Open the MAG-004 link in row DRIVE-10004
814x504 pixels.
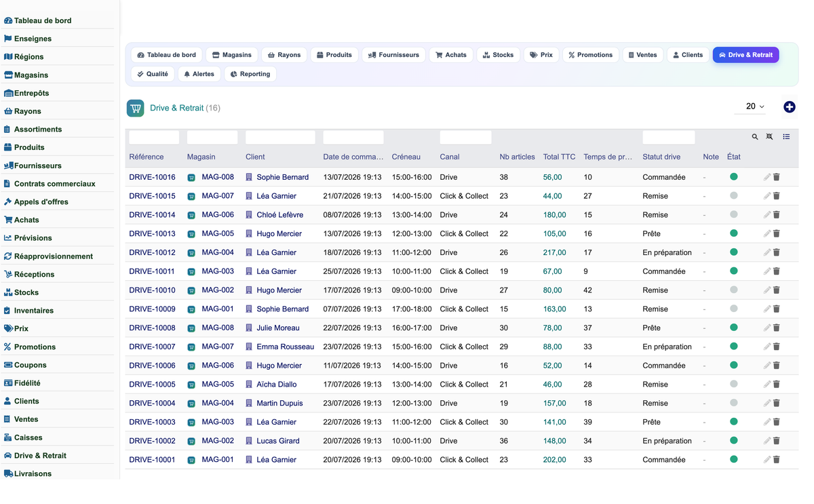(x=218, y=403)
